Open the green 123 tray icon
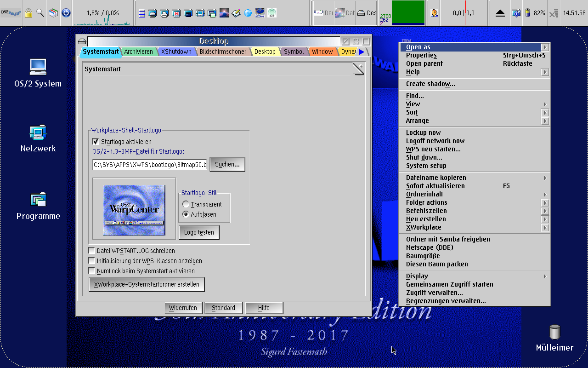Image resolution: width=588 pixels, height=368 pixels. pyautogui.click(x=272, y=13)
